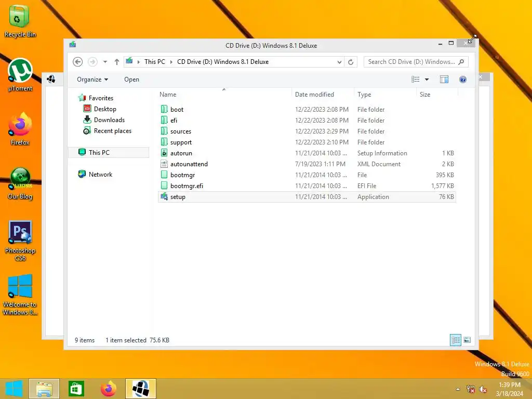Expand the More view options arrow

427,79
